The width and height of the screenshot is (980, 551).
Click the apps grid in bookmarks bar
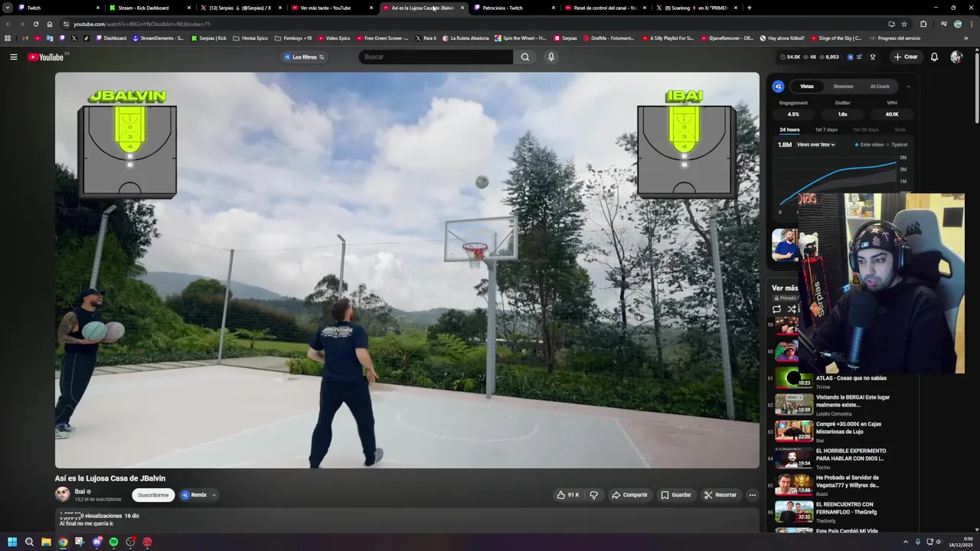click(8, 38)
